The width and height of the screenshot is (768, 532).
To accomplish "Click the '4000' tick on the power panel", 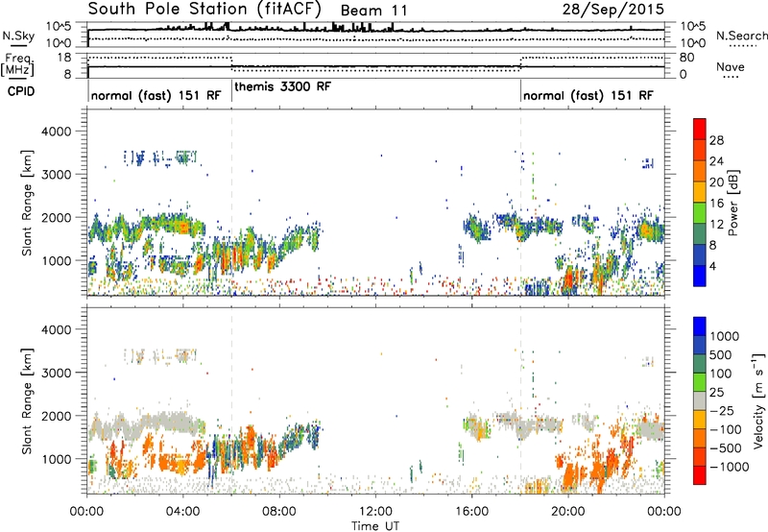I will (x=56, y=132).
